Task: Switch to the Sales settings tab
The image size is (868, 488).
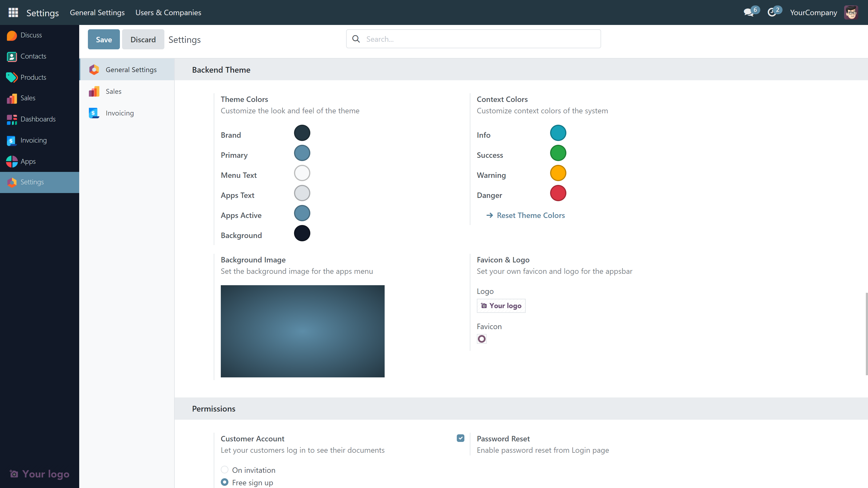Action: tap(113, 91)
